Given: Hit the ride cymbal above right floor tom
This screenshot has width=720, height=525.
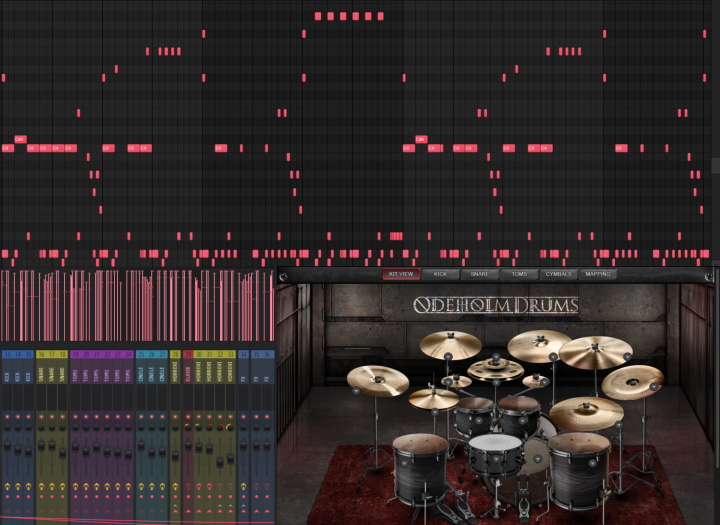Looking at the screenshot, I should (x=586, y=413).
